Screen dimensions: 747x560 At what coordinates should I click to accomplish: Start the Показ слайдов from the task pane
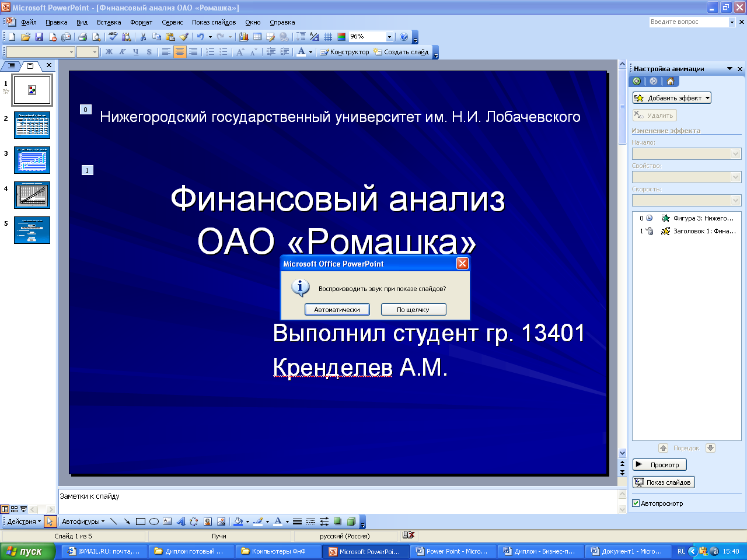[664, 482]
